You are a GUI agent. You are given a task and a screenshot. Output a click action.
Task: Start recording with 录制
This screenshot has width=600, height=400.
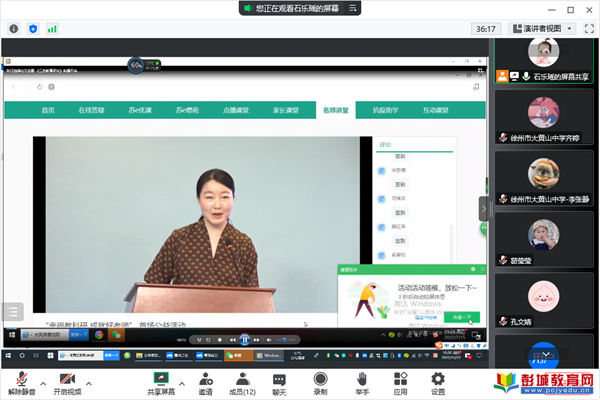click(x=320, y=383)
